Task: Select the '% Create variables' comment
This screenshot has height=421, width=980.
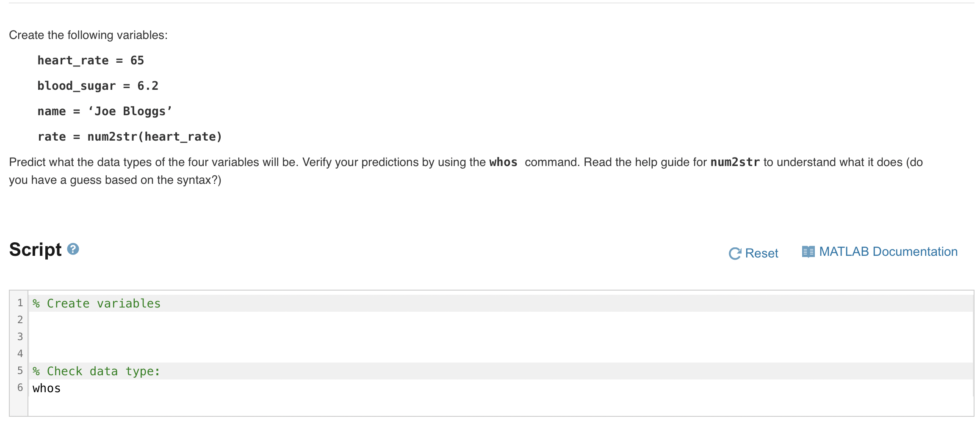Action: point(97,303)
